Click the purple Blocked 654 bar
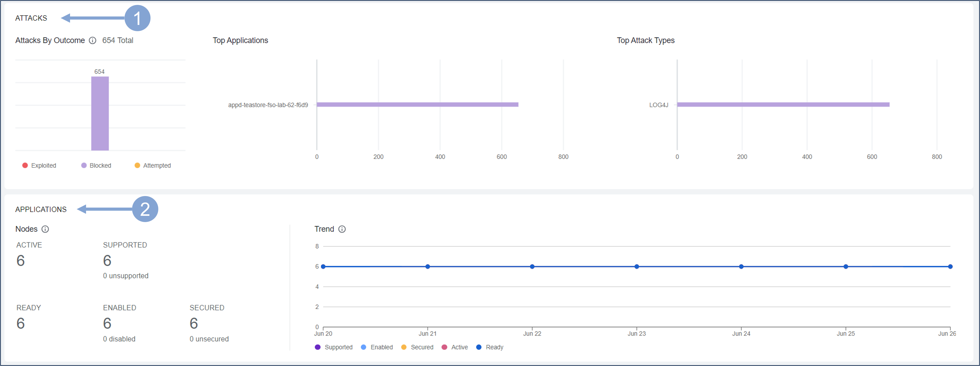Viewport: 980px width, 366px height. pos(100,113)
